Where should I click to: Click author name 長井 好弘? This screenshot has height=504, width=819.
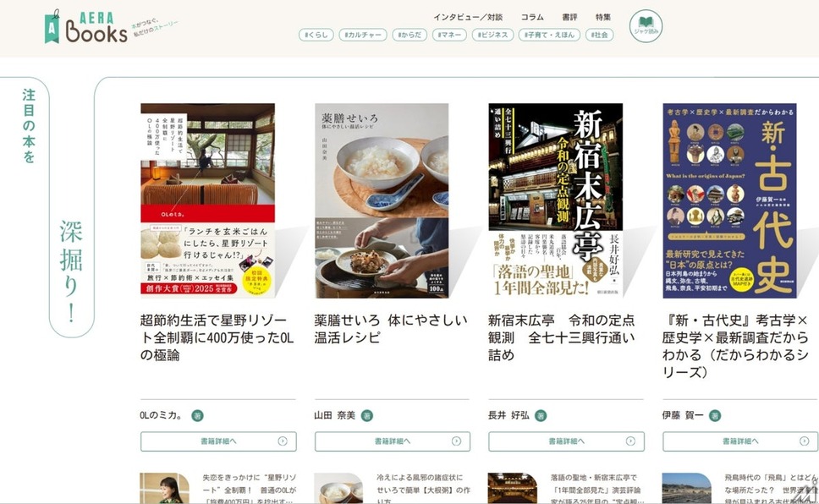click(508, 416)
